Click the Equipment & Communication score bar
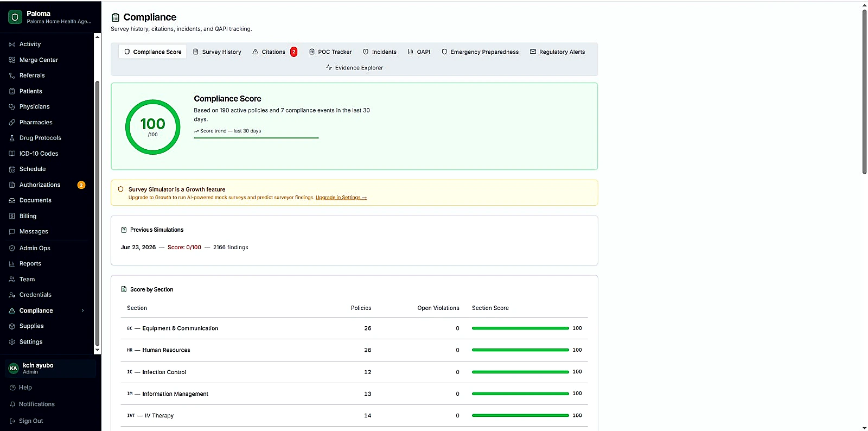This screenshot has height=431, width=868. pyautogui.click(x=520, y=328)
